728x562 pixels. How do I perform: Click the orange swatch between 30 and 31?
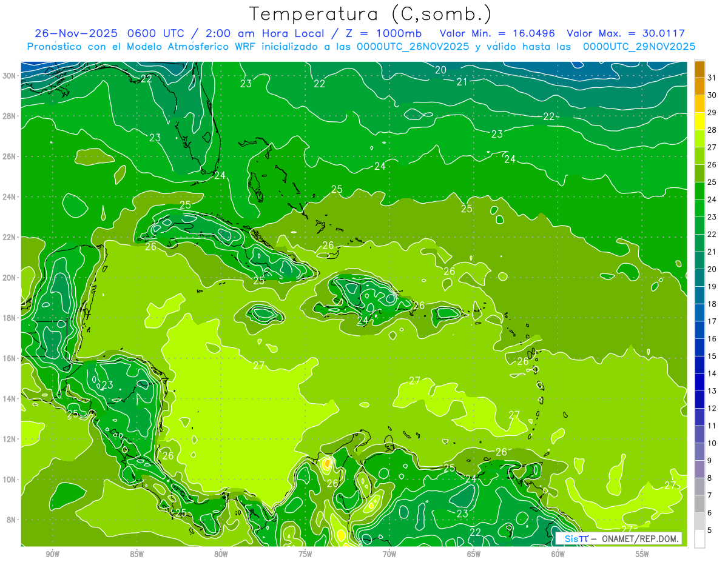point(700,87)
